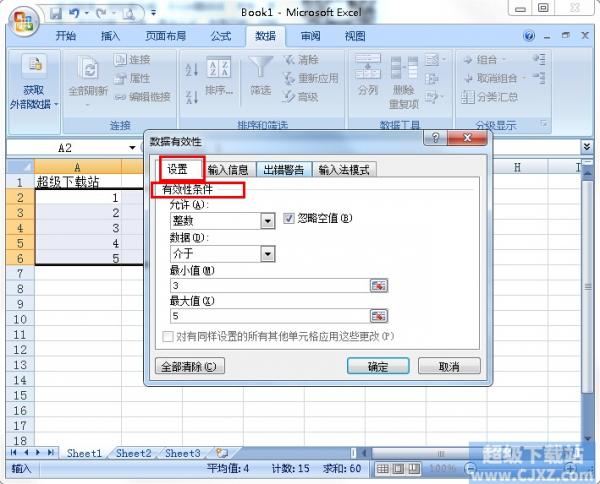Switch to the 输入法模式 tab
The image size is (600, 484).
(344, 170)
